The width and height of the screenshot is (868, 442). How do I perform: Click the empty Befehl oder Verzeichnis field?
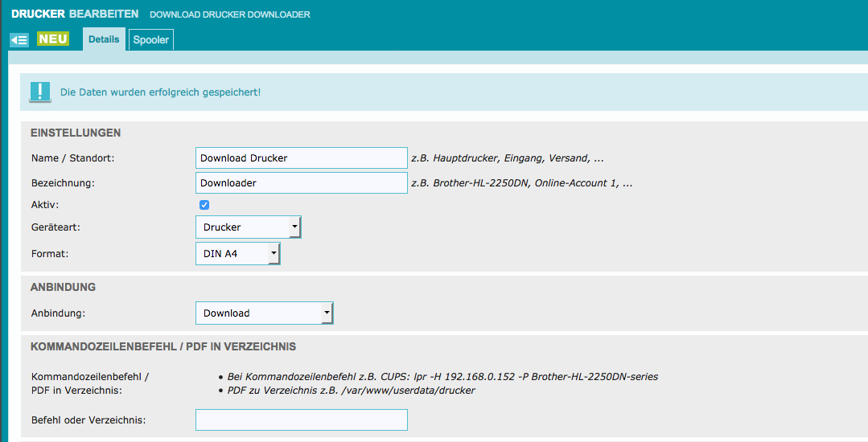pyautogui.click(x=301, y=420)
